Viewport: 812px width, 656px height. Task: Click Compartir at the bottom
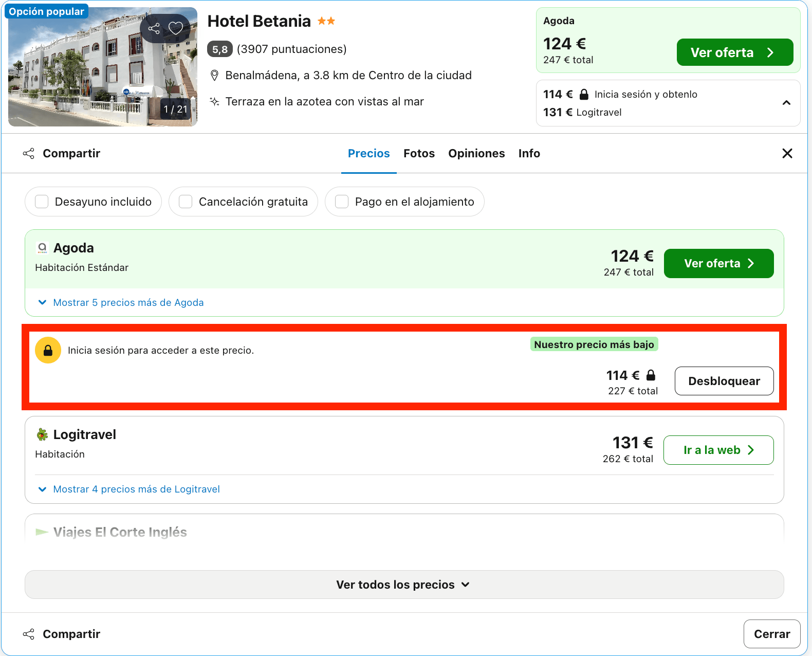(71, 634)
